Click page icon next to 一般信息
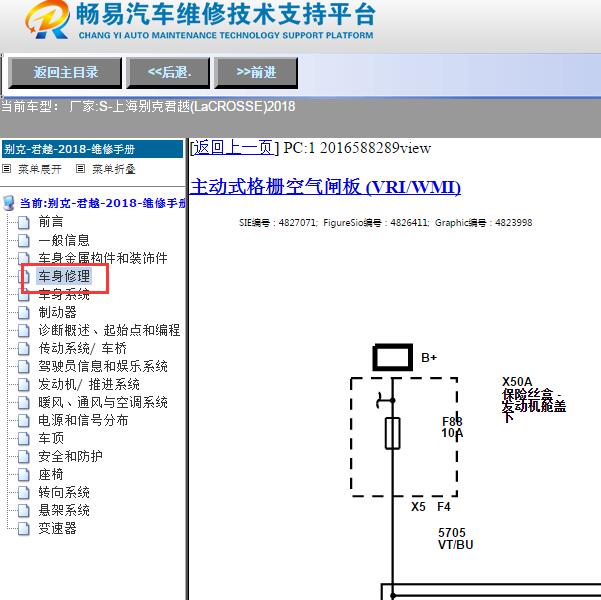 pos(24,240)
